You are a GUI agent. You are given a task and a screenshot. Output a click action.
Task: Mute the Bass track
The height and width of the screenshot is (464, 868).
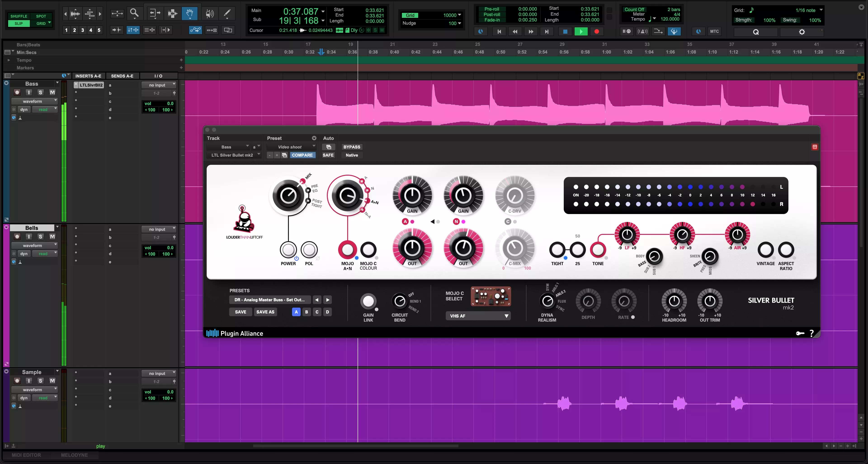coord(52,92)
